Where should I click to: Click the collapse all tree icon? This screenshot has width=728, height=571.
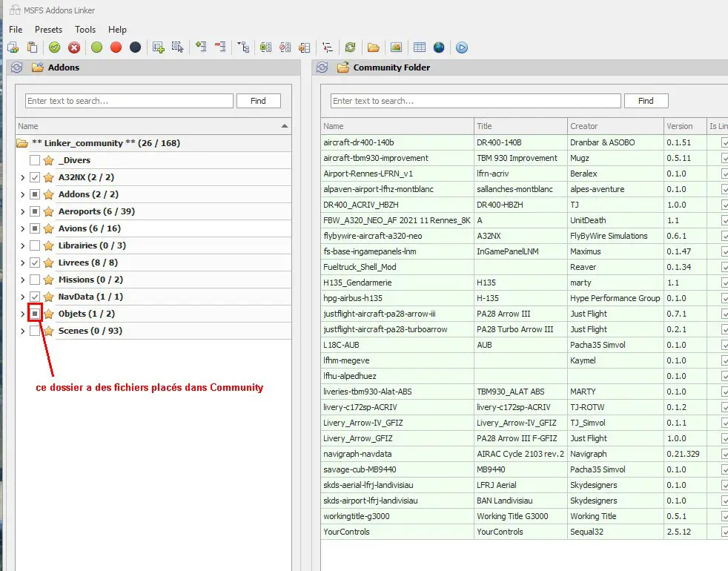click(x=220, y=47)
